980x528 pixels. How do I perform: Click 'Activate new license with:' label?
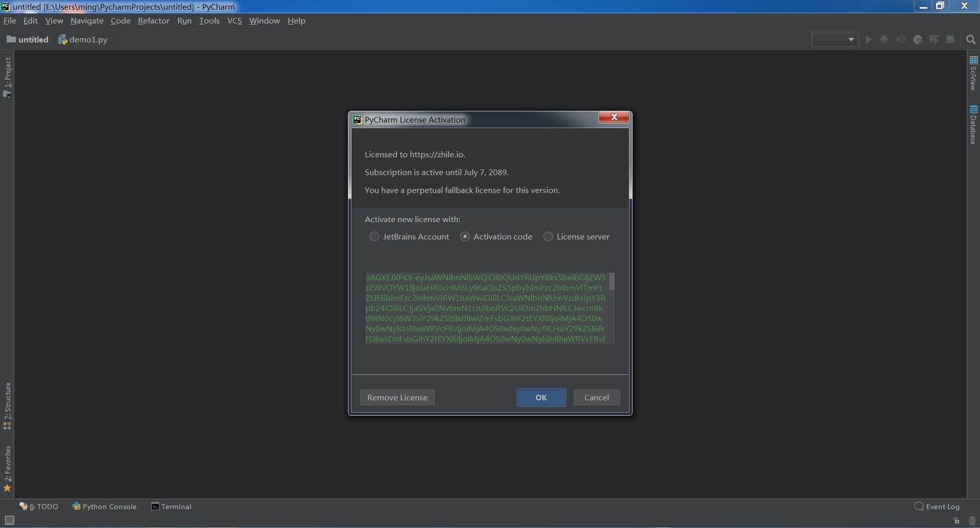coord(412,219)
